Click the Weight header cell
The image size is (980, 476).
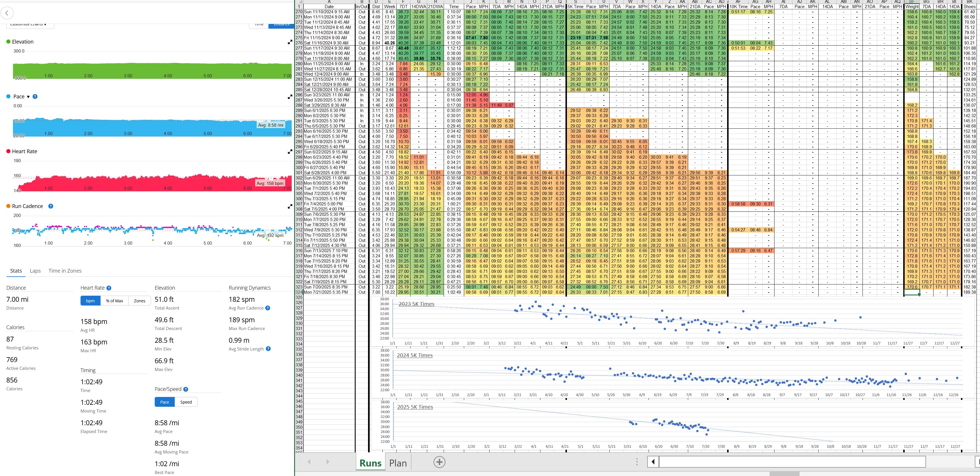[x=912, y=6]
